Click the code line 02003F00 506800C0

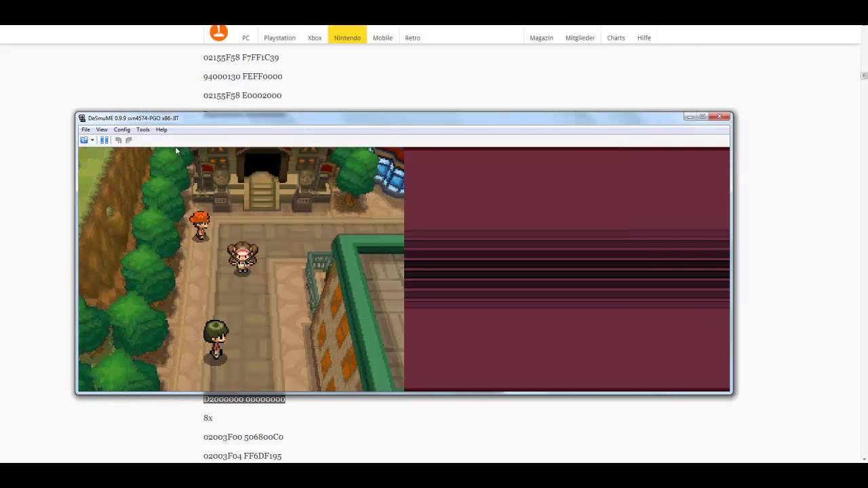(243, 437)
